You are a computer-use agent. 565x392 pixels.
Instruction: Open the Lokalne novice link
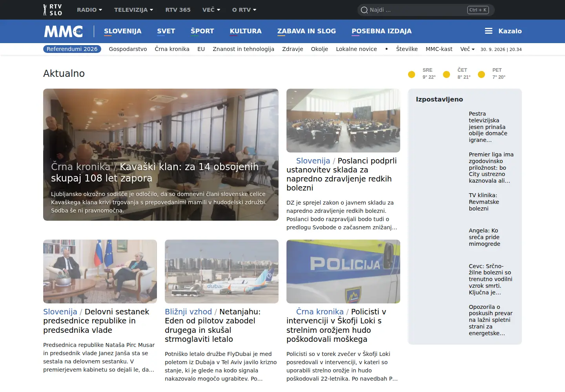click(356, 49)
